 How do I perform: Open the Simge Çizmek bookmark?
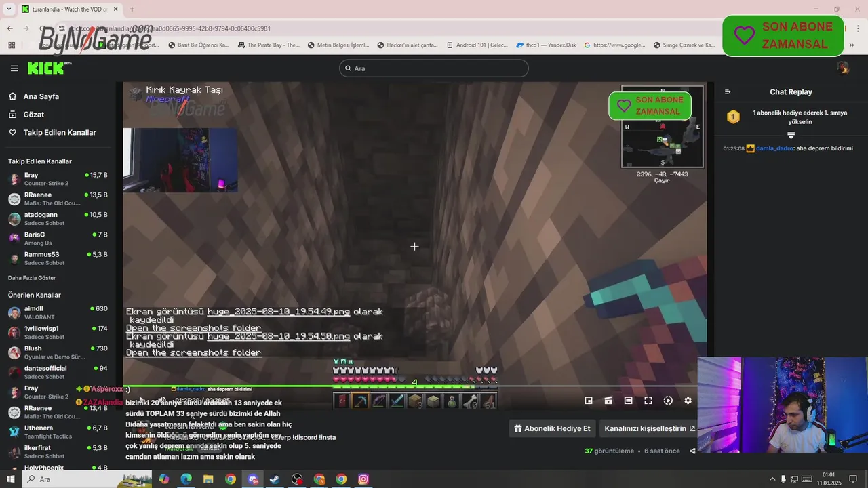click(x=684, y=45)
